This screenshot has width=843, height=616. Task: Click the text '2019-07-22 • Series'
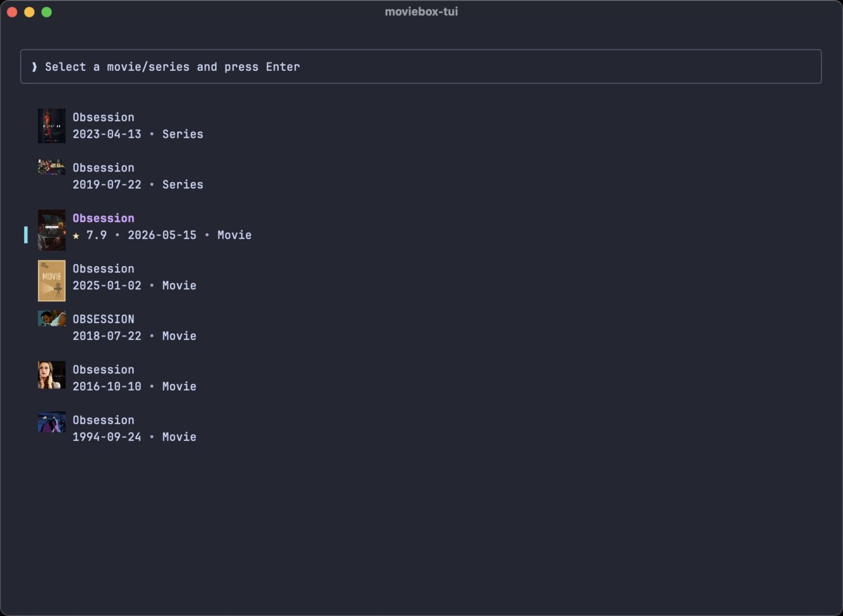click(138, 185)
